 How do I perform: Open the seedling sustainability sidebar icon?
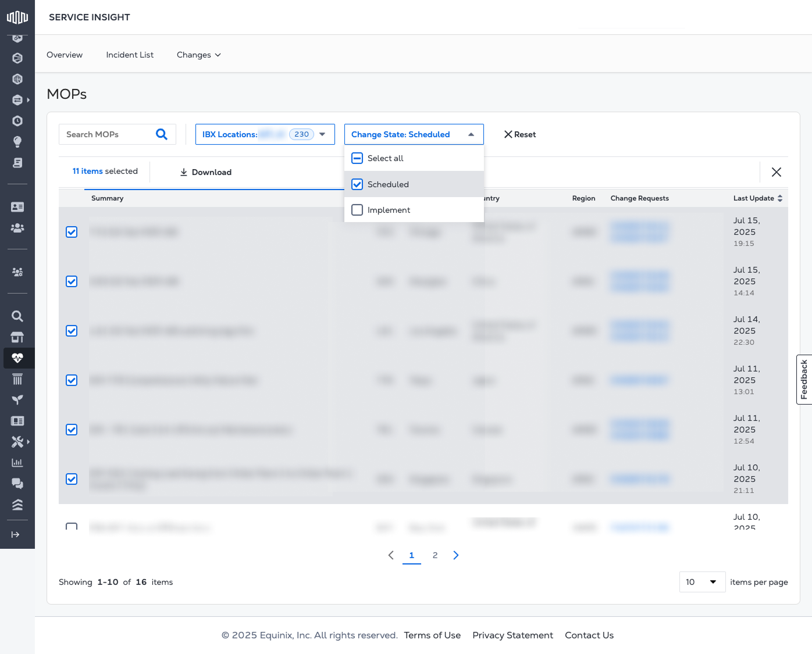[x=17, y=400]
